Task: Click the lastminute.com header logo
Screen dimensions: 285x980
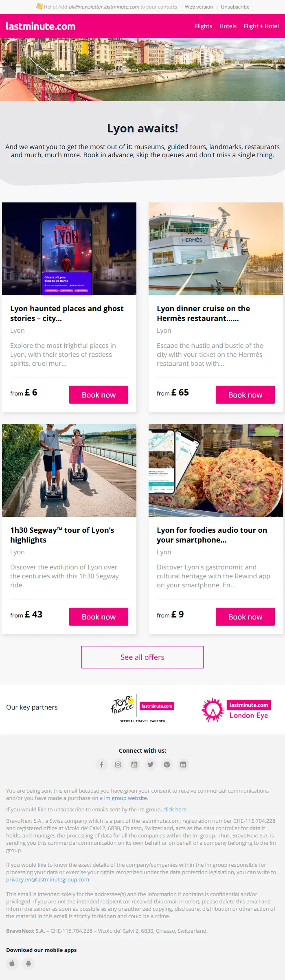Action: click(41, 26)
